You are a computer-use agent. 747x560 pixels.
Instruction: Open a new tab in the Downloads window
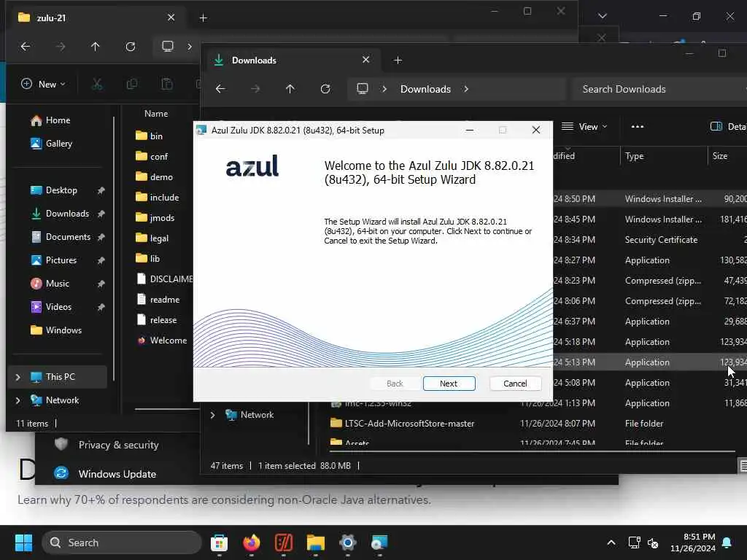pyautogui.click(x=398, y=61)
